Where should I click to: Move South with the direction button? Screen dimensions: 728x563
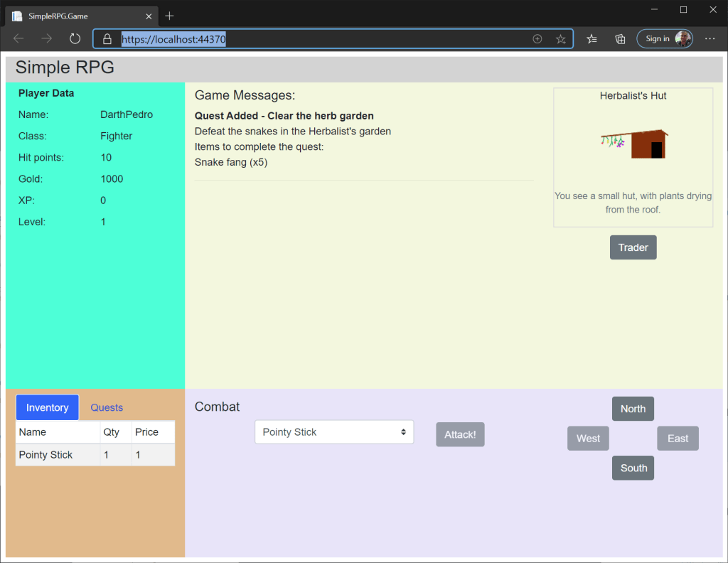633,468
